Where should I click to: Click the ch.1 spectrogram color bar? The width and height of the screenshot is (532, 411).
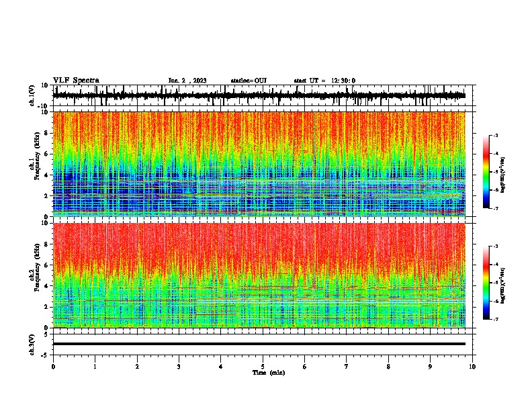click(486, 171)
